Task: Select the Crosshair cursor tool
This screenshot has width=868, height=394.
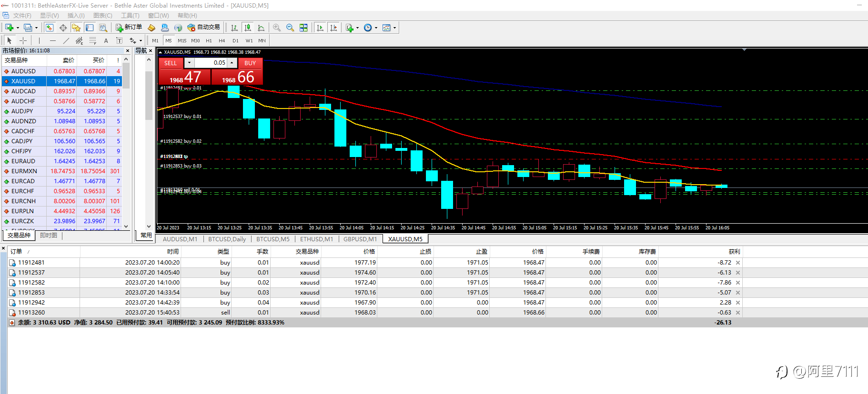Action: point(23,40)
